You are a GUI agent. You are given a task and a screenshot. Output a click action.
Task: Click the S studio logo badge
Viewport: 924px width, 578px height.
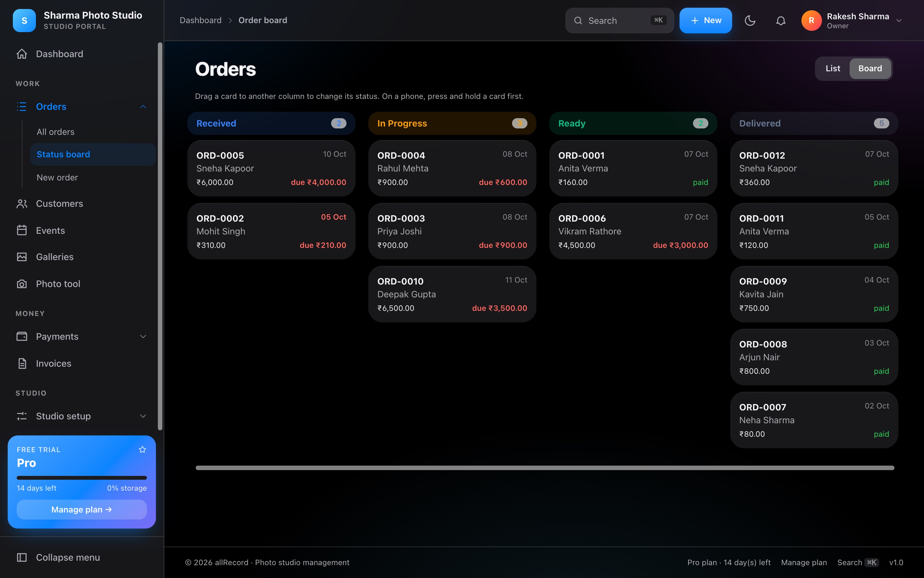coord(24,20)
